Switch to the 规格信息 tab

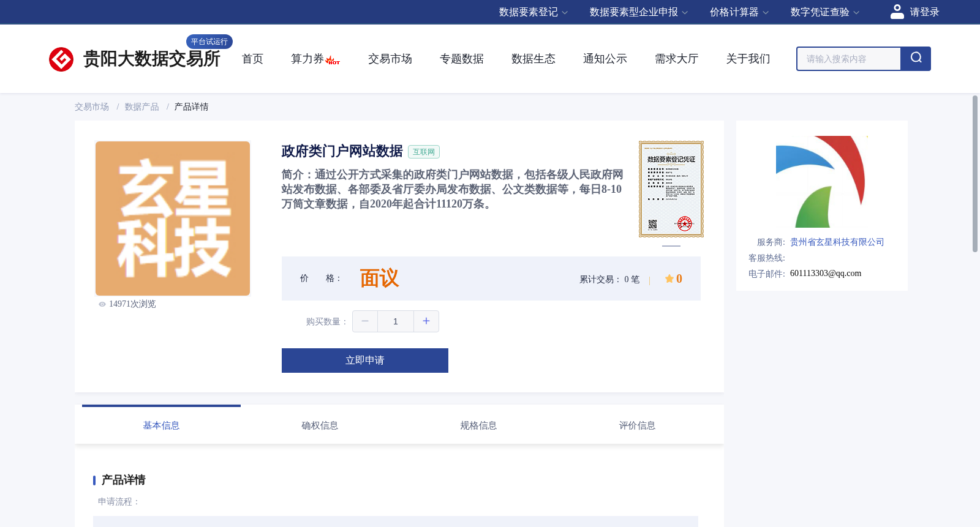[x=478, y=425]
